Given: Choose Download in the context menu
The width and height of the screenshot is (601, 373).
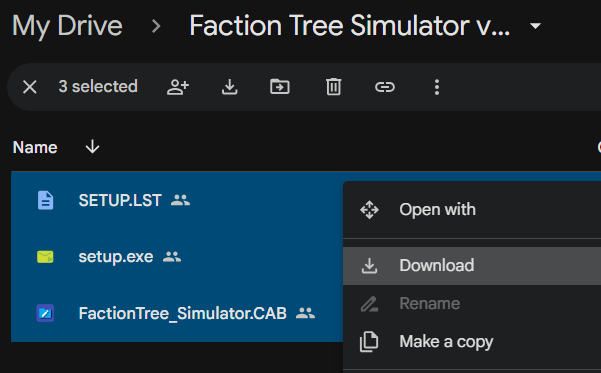Looking at the screenshot, I should 472,266.
